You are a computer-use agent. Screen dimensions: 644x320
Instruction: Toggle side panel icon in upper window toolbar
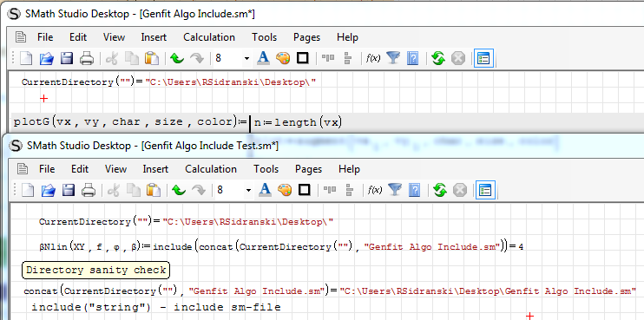coord(483,59)
